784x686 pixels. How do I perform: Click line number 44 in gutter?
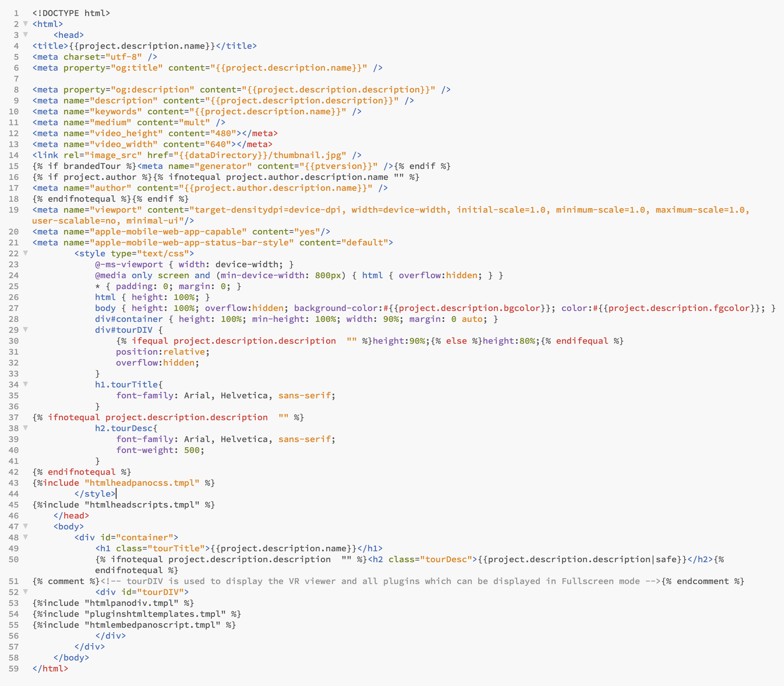pyautogui.click(x=14, y=494)
